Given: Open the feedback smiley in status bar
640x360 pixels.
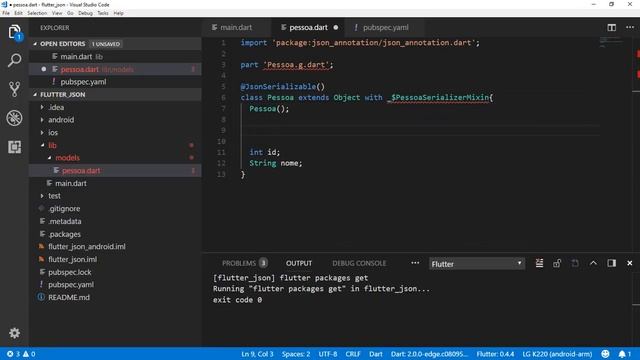Looking at the screenshot, I should (605, 354).
